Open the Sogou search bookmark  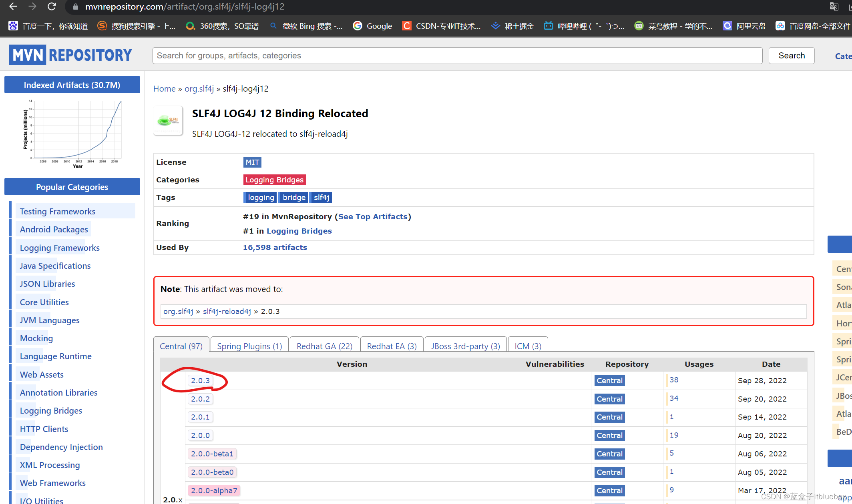point(137,26)
